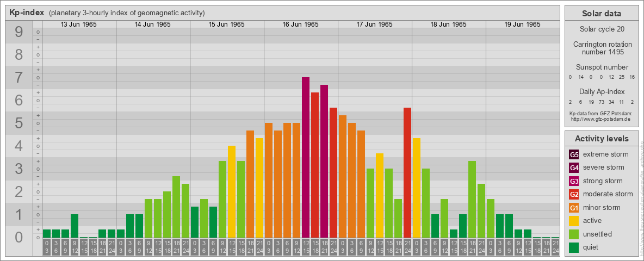Click the 'Carrington rotation number 1495' text
Screen dimensions: 644x261
pos(602,48)
